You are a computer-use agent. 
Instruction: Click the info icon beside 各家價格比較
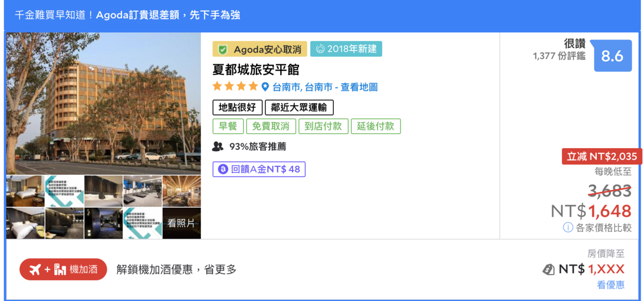(x=568, y=227)
